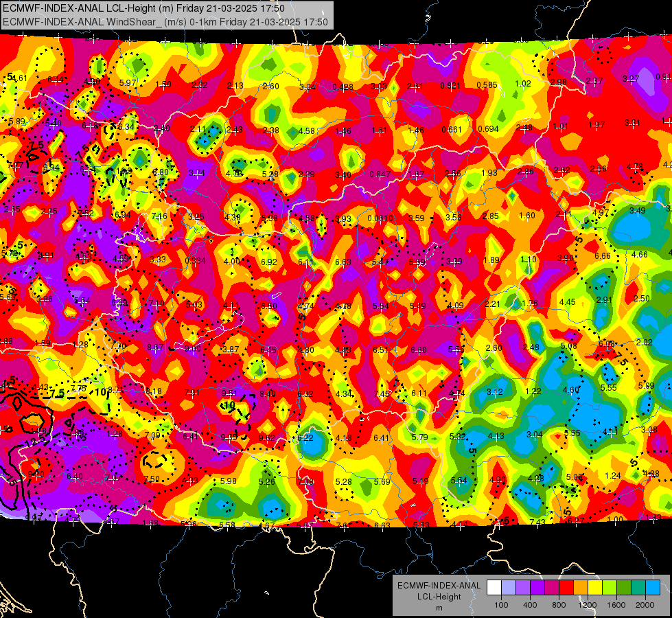This screenshot has width=672, height=618.
Task: Click the wind shear value 0.585
Action: (487, 85)
